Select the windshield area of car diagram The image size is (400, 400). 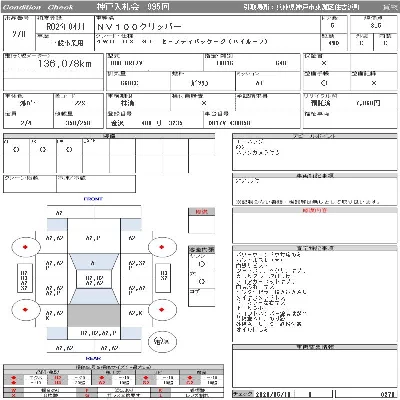coord(94,262)
